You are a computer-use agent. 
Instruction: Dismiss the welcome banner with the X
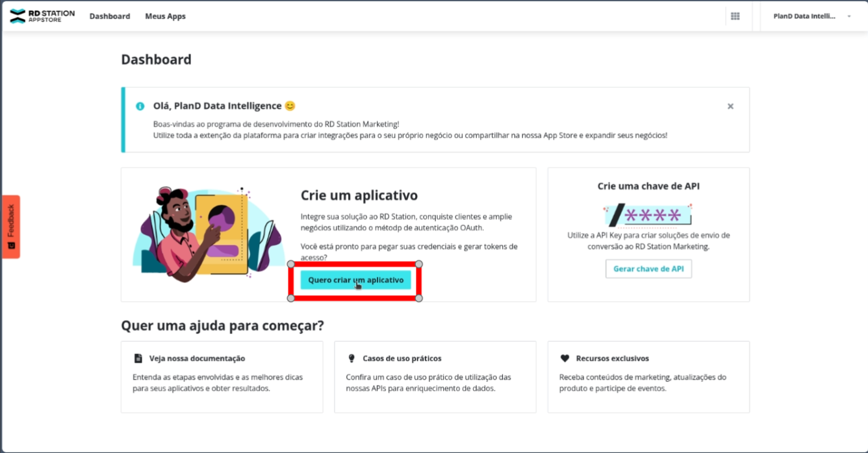[730, 106]
